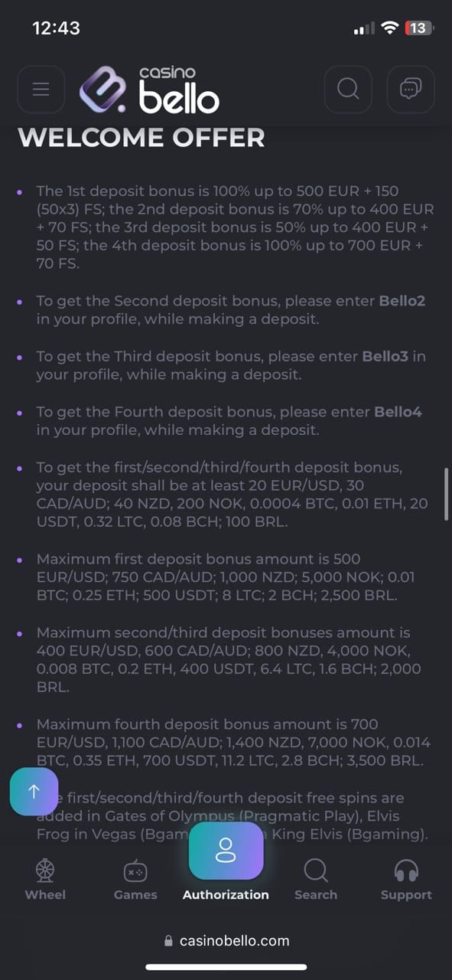This screenshot has height=980, width=452.
Task: Tap the Bello2 bonus code text
Action: tap(398, 301)
